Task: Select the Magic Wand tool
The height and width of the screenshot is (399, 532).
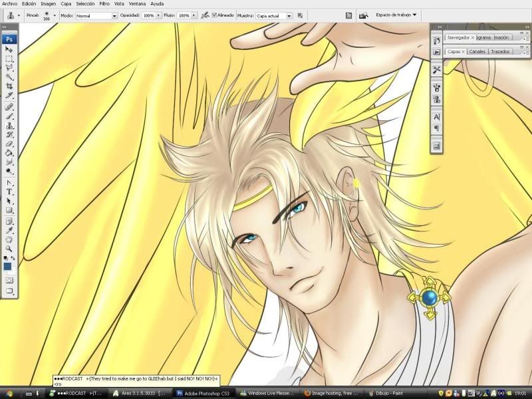Action: click(9, 77)
